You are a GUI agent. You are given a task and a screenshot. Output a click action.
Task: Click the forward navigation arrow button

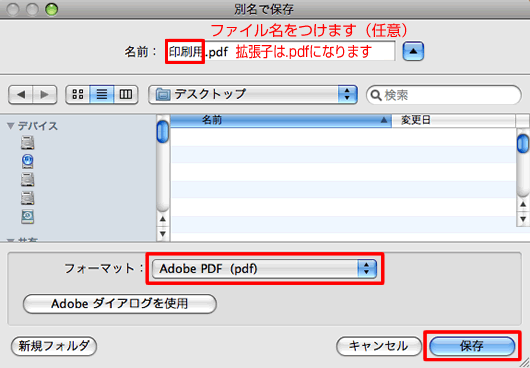pos(45,94)
